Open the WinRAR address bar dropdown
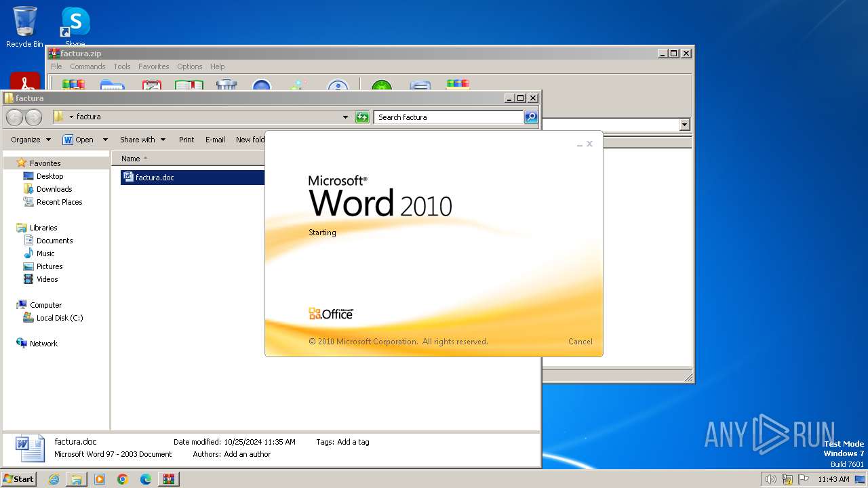The width and height of the screenshot is (868, 488). coord(684,125)
